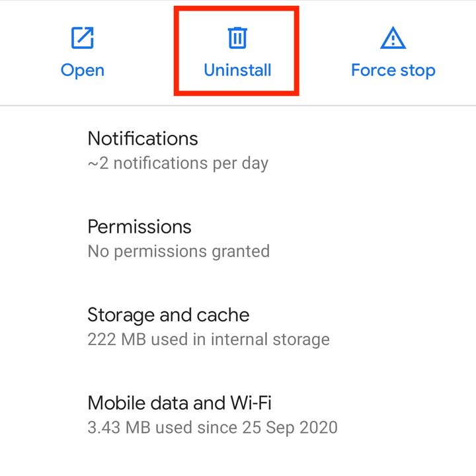Click "222 MB used in internal storage" summary
This screenshot has height=476, width=476.
(208, 339)
